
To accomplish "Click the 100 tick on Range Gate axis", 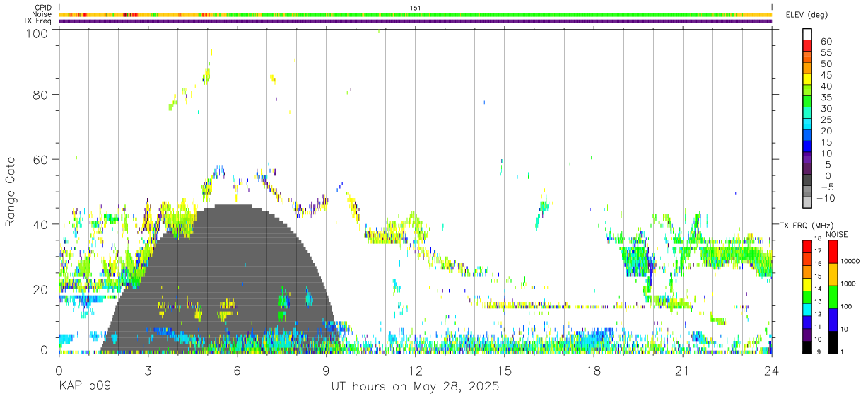I will [x=38, y=33].
